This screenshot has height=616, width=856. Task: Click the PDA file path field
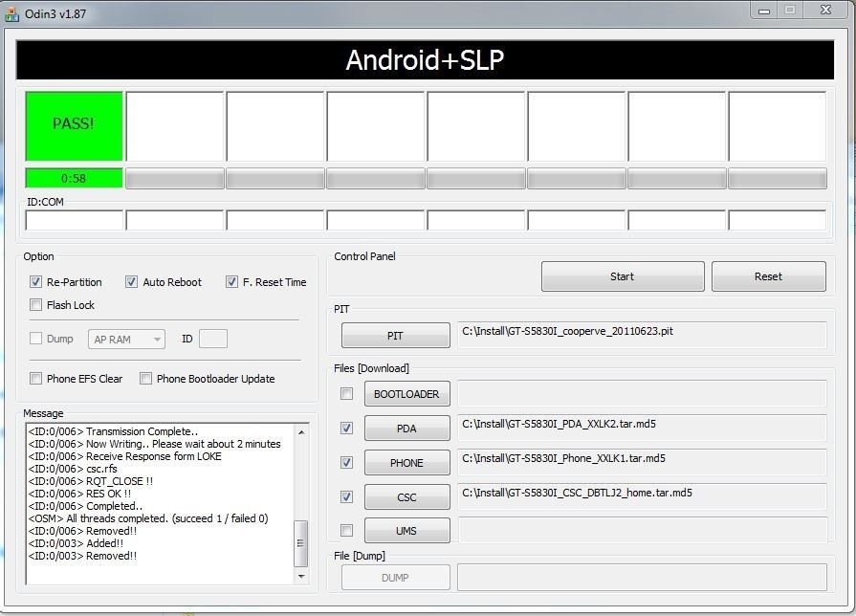642,427
